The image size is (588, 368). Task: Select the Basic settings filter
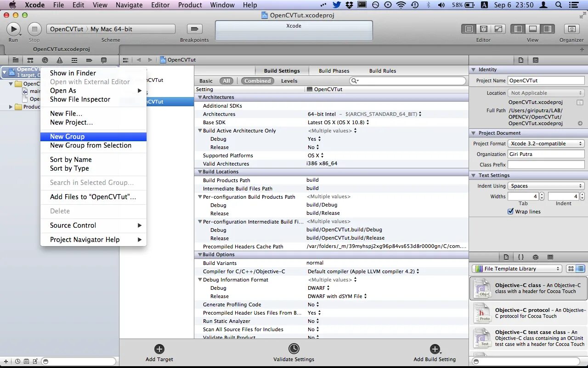(x=206, y=81)
